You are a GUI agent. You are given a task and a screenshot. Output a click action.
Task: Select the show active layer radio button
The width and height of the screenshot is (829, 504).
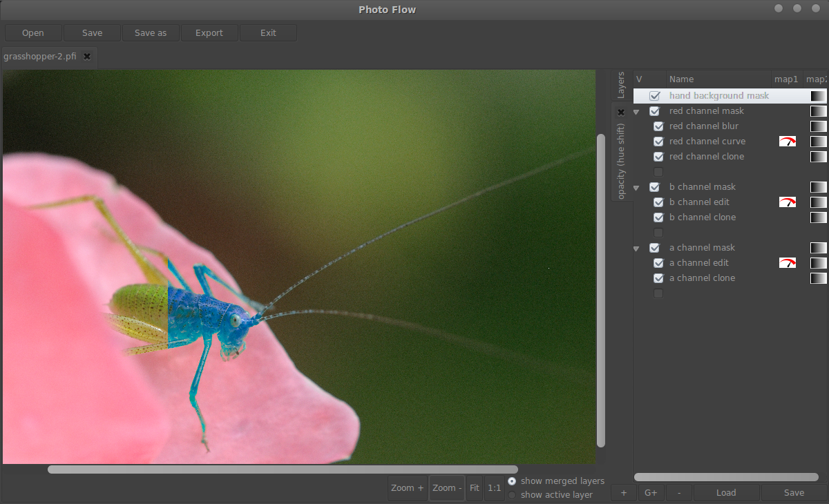tap(511, 494)
